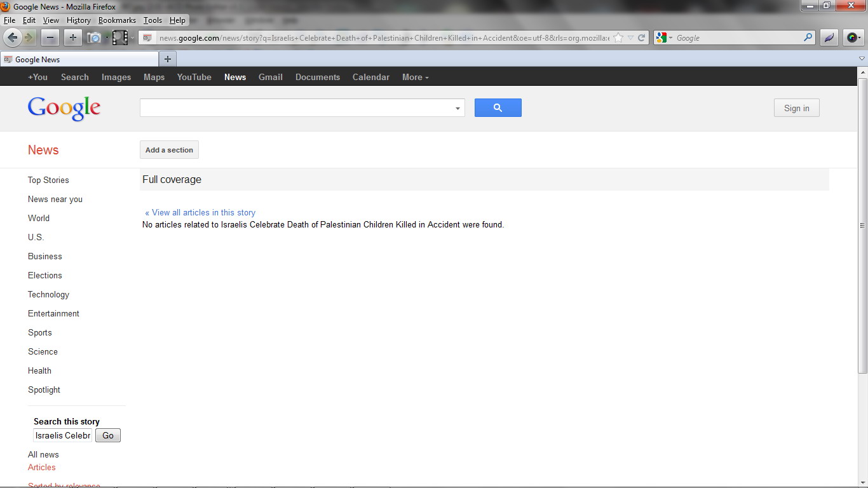
Task: Select Elections section in sidebar
Action: click(45, 275)
